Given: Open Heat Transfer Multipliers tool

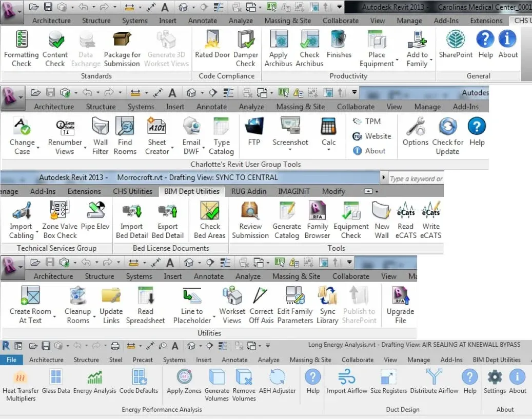Looking at the screenshot, I should pyautogui.click(x=21, y=386).
